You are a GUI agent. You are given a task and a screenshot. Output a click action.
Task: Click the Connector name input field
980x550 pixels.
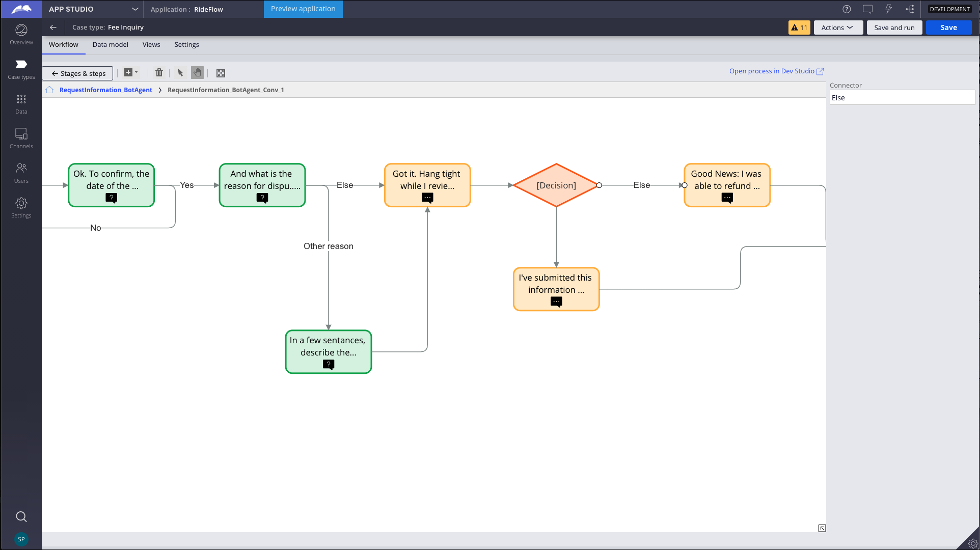tap(902, 98)
